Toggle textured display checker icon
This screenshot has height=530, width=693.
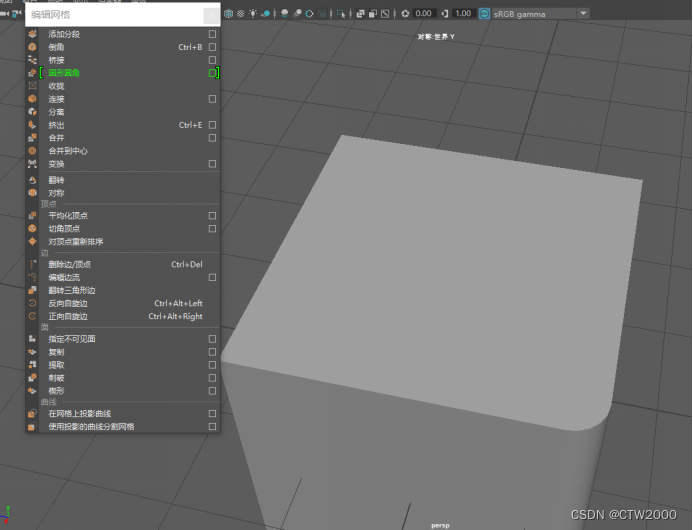coord(240,14)
